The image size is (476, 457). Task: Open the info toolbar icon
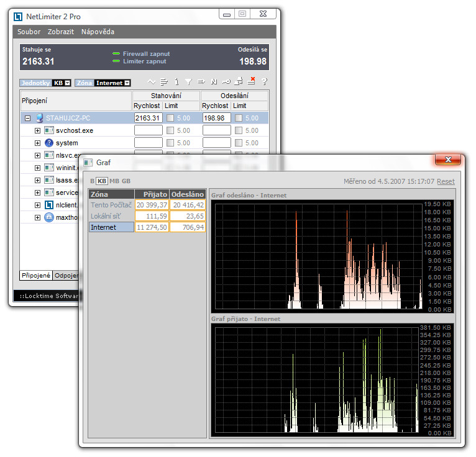(176, 81)
